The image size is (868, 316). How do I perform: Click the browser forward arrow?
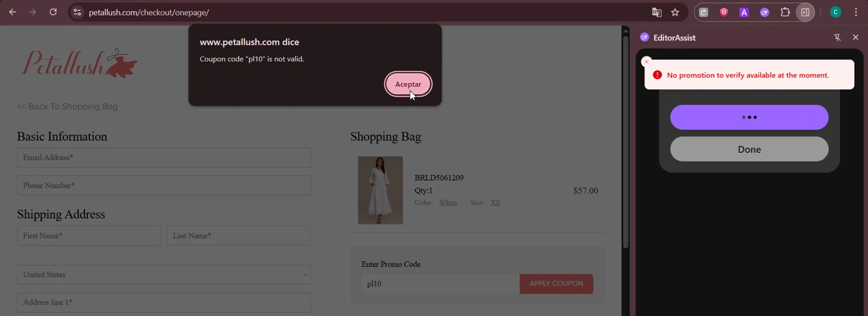(x=33, y=12)
